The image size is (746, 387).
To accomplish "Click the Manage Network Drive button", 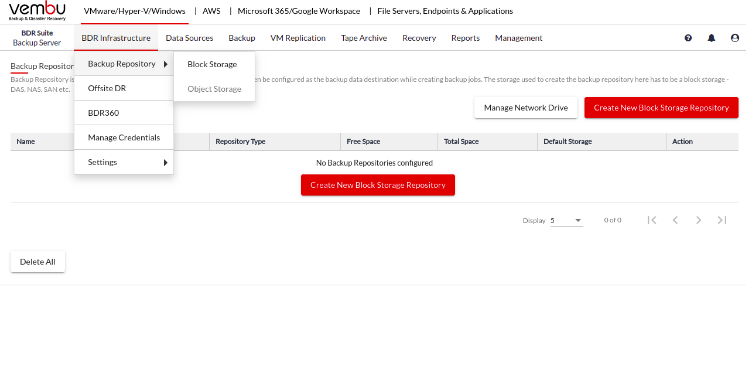I will tap(526, 108).
